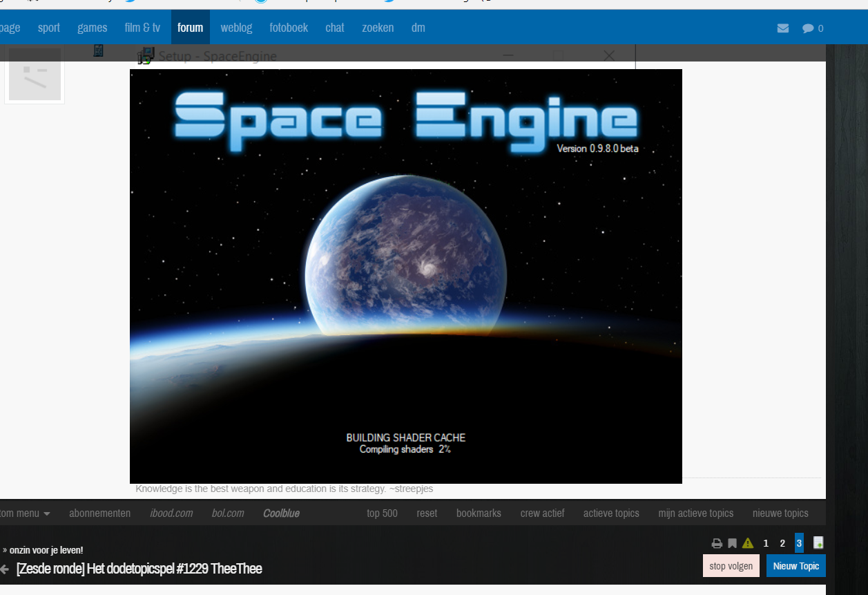Open the crew actief link
Image resolution: width=868 pixels, height=595 pixels.
pos(542,513)
